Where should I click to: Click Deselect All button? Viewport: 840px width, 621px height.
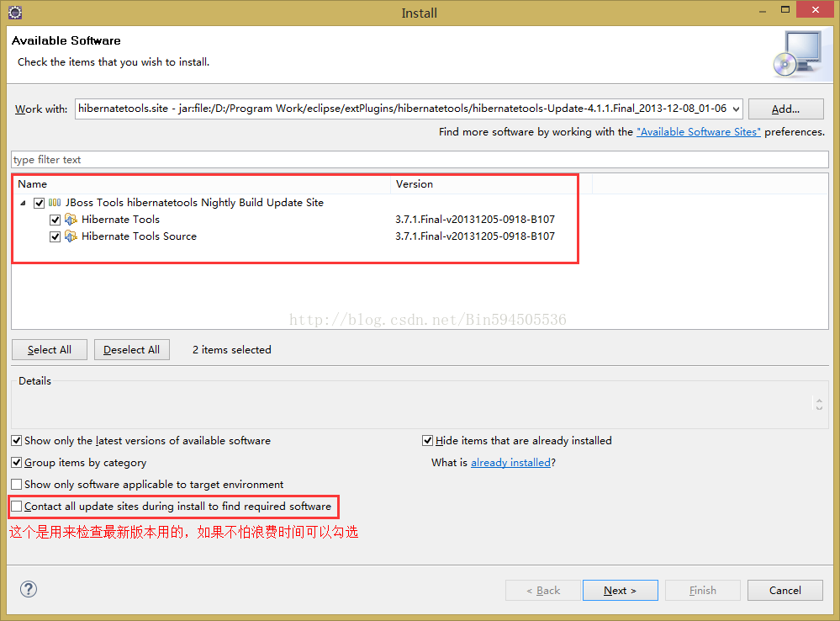(132, 350)
